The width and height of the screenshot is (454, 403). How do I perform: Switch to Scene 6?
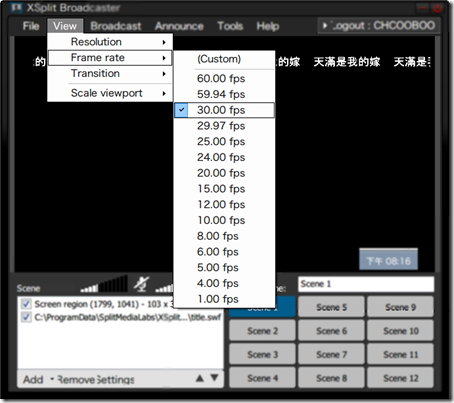click(331, 331)
